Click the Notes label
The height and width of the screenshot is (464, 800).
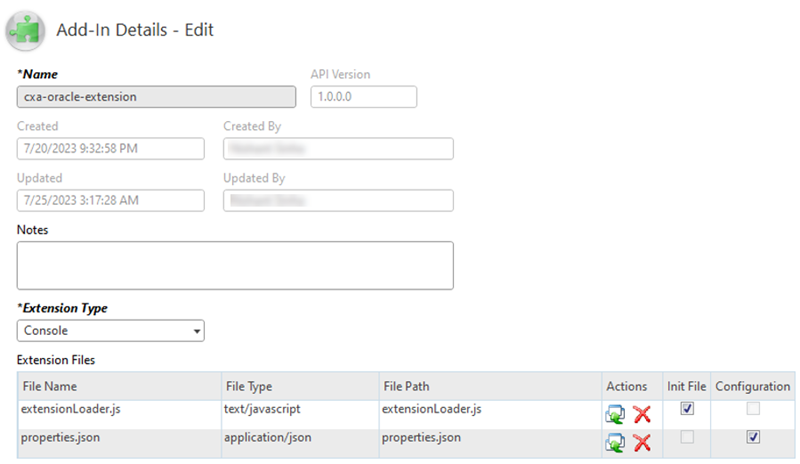coord(32,230)
